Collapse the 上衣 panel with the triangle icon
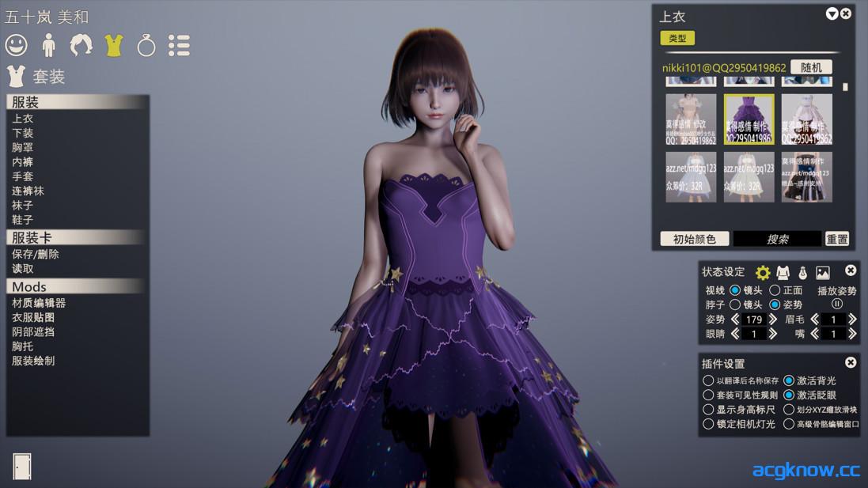The height and width of the screenshot is (488, 868). click(832, 13)
